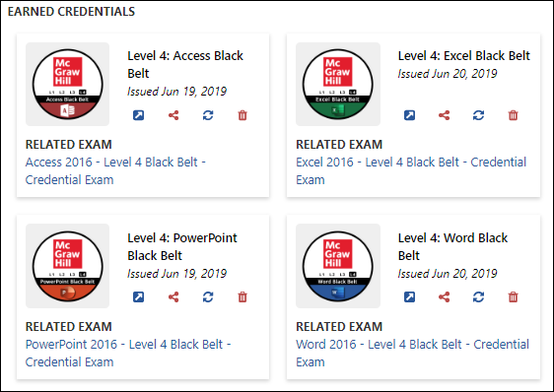Delete the Excel Black Belt credential
Image resolution: width=554 pixels, height=392 pixels.
(x=513, y=115)
